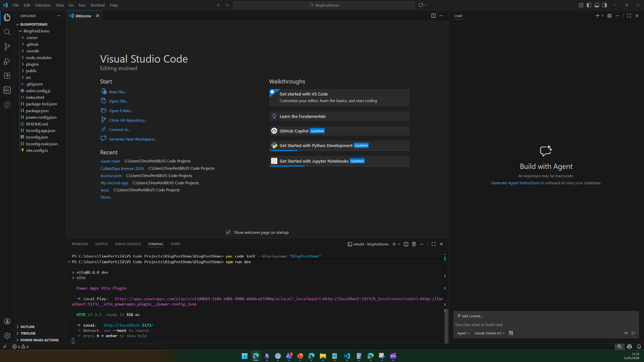Viewport: 644px width, 362px height.
Task: Toggle the bottom panel layout button
Action: click(597, 5)
